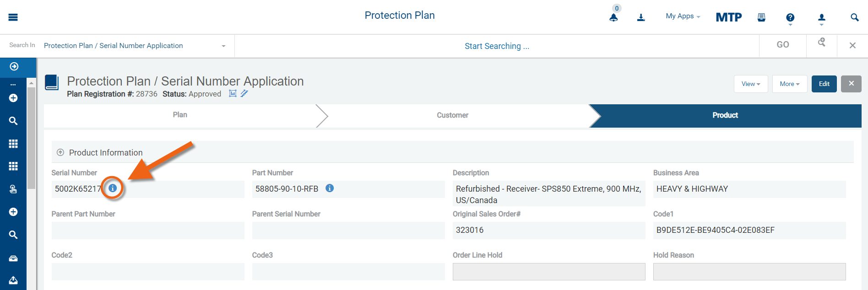Open the help question mark icon
The image size is (868, 290).
coord(790,17)
